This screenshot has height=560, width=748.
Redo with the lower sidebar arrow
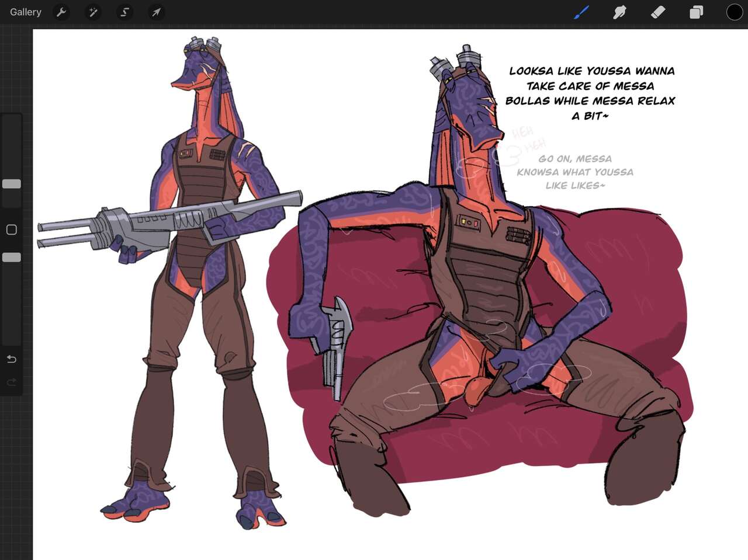12,382
